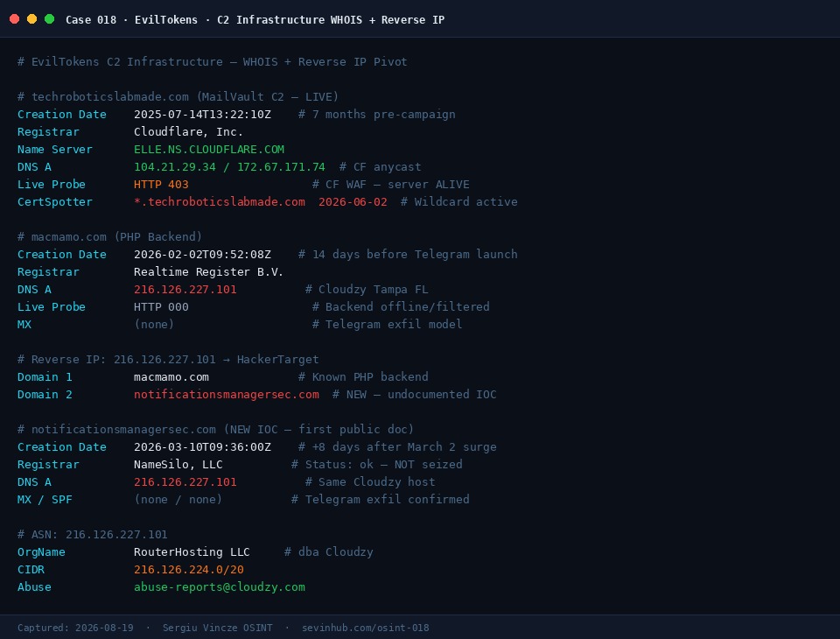Select the comment '+8 days after March 2 surge'
The image size is (840, 639).
click(404, 447)
